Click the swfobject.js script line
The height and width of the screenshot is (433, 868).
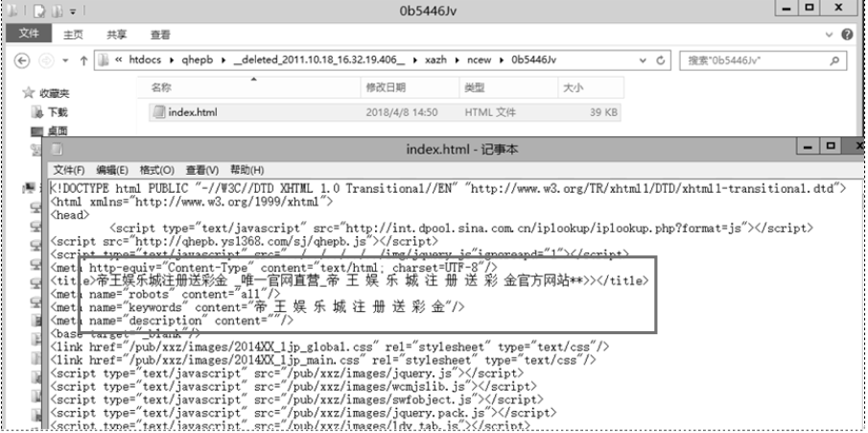296,399
